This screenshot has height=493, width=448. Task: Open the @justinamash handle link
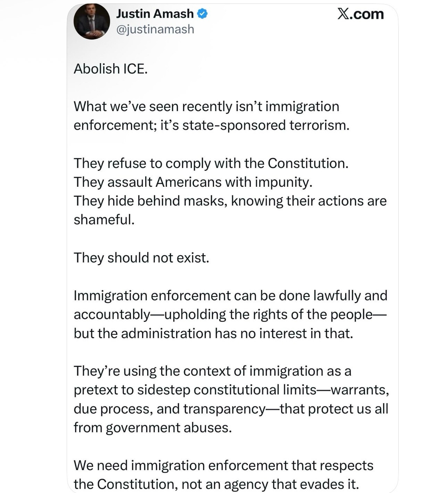[x=155, y=29]
